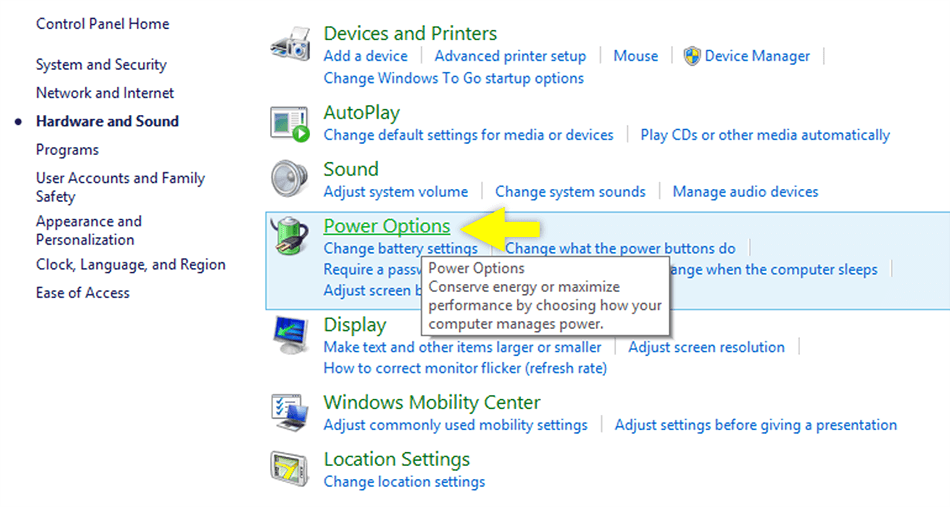Click the Display monitor icon
The width and height of the screenshot is (950, 507).
tap(290, 334)
